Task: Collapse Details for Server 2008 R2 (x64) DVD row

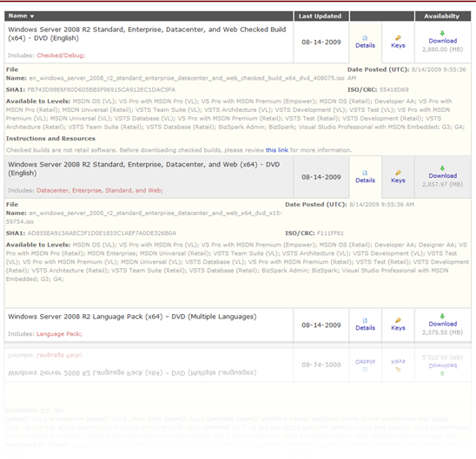Action: (365, 180)
